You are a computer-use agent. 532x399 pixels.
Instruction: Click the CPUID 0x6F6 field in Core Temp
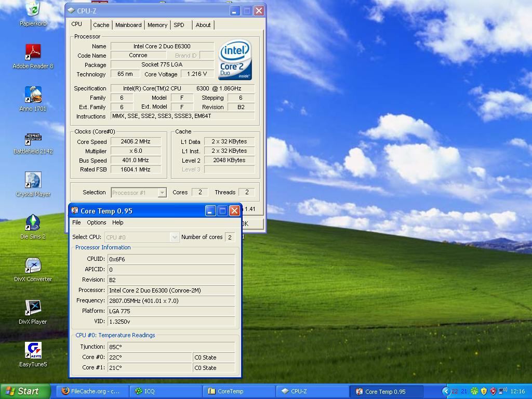pos(171,259)
